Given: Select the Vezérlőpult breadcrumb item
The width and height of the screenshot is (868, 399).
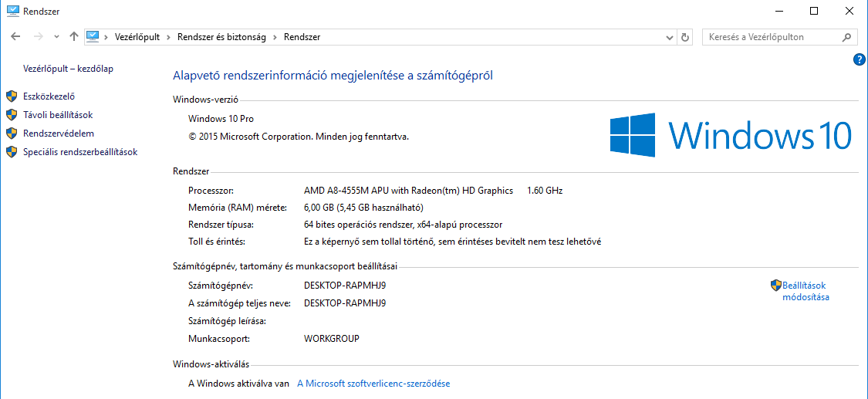Looking at the screenshot, I should coord(137,37).
